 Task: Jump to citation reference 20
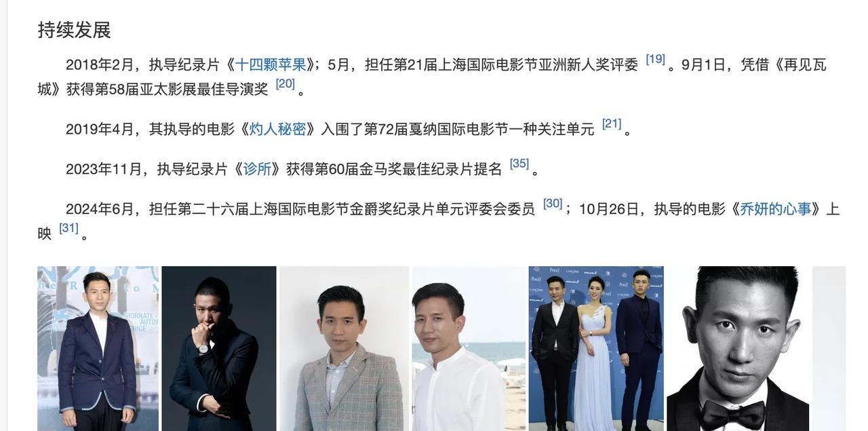285,83
